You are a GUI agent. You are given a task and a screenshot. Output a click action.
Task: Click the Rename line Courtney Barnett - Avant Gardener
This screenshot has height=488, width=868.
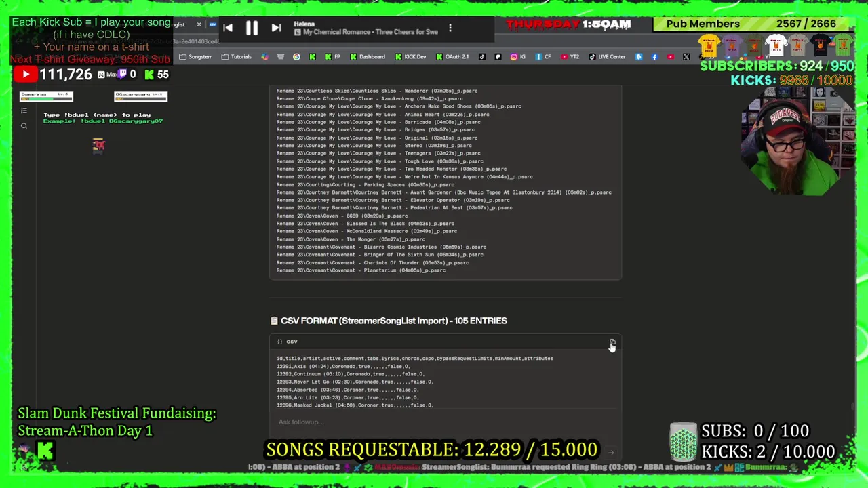(444, 192)
